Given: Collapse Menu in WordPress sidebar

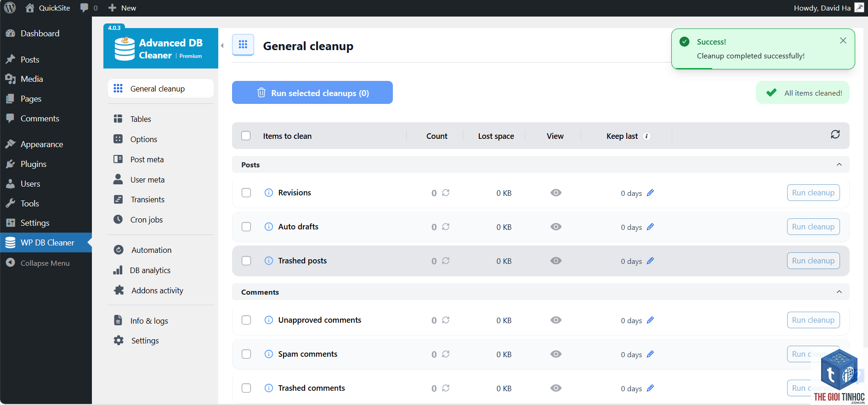Looking at the screenshot, I should click(45, 263).
